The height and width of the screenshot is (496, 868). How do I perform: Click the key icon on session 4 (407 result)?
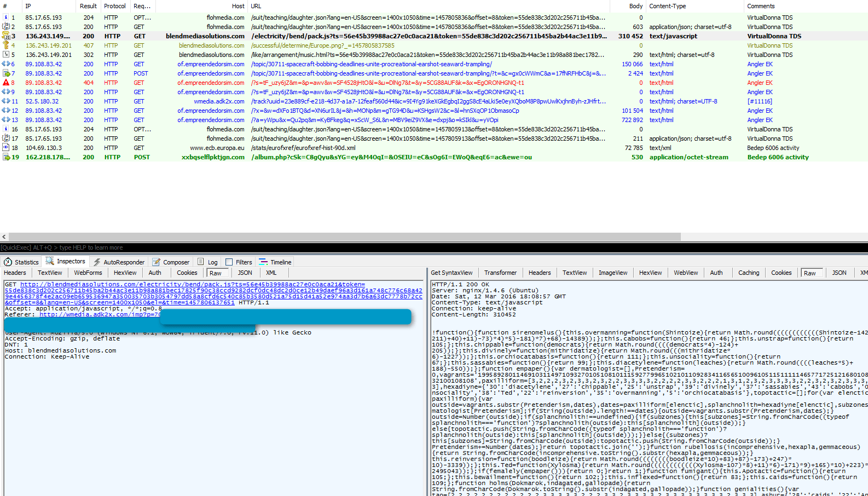(x=6, y=45)
